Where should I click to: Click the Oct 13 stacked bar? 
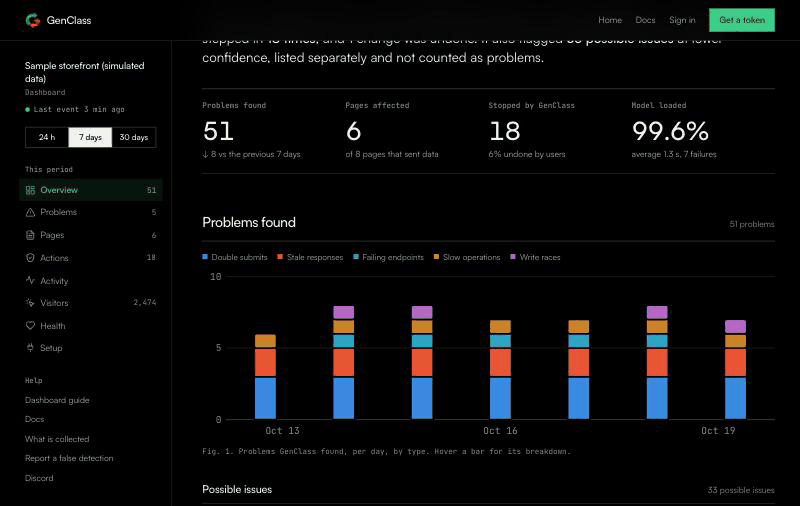click(x=265, y=376)
